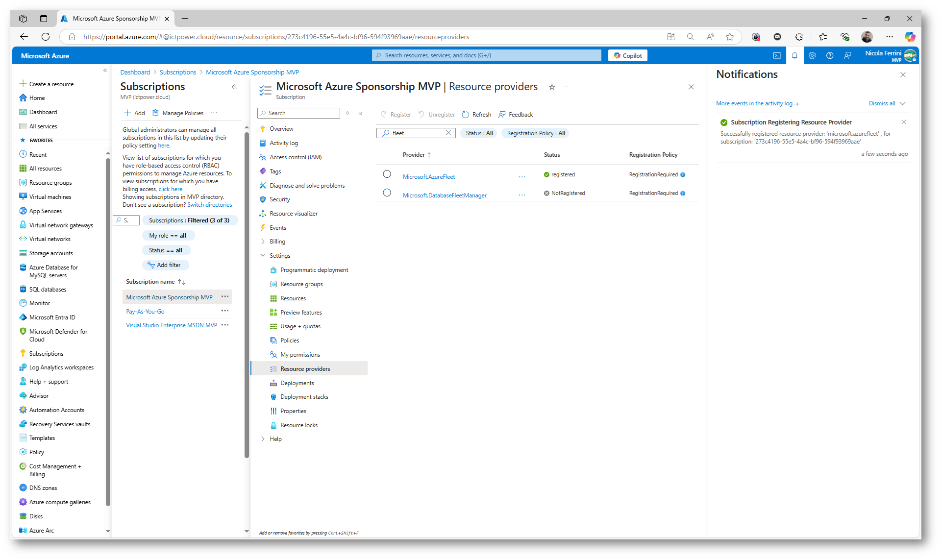
Task: Clear the fleet filter with X
Action: (x=448, y=133)
